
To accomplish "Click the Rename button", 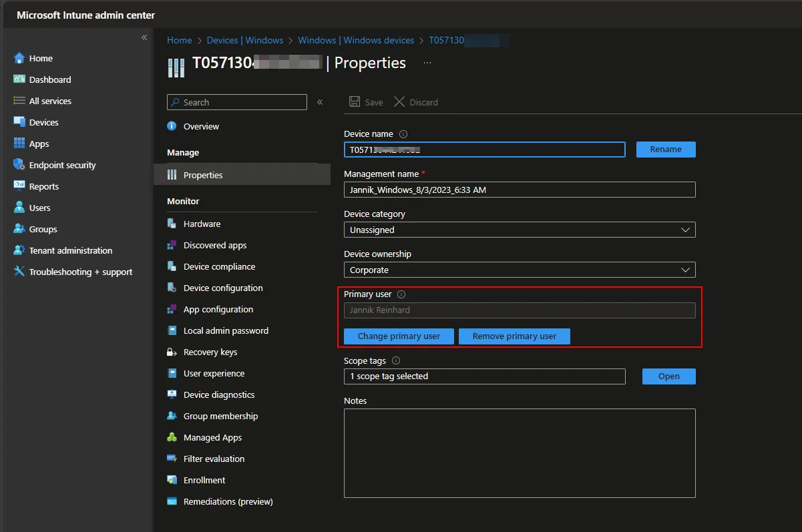I will (666, 150).
